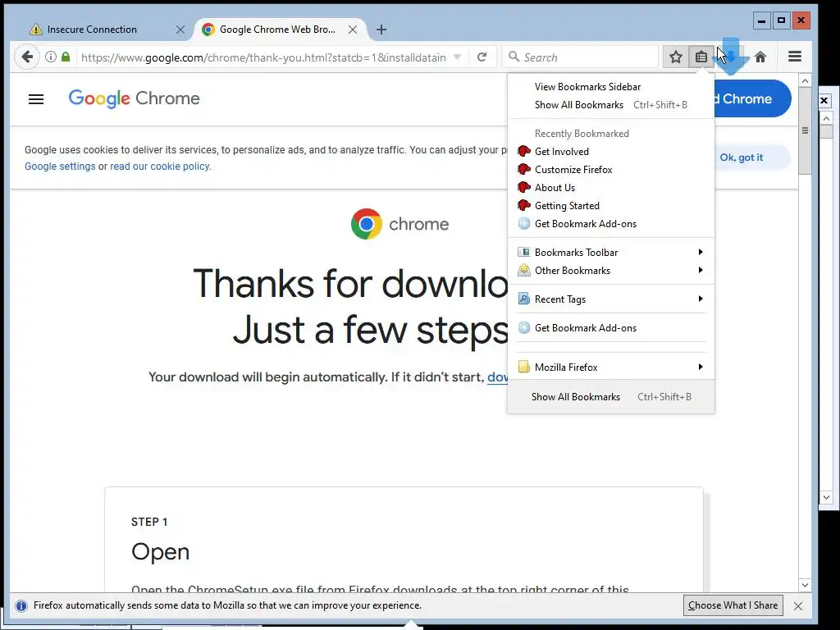Viewport: 840px width, 630px height.
Task: Click the page scrollbar down arrow
Action: click(x=805, y=585)
